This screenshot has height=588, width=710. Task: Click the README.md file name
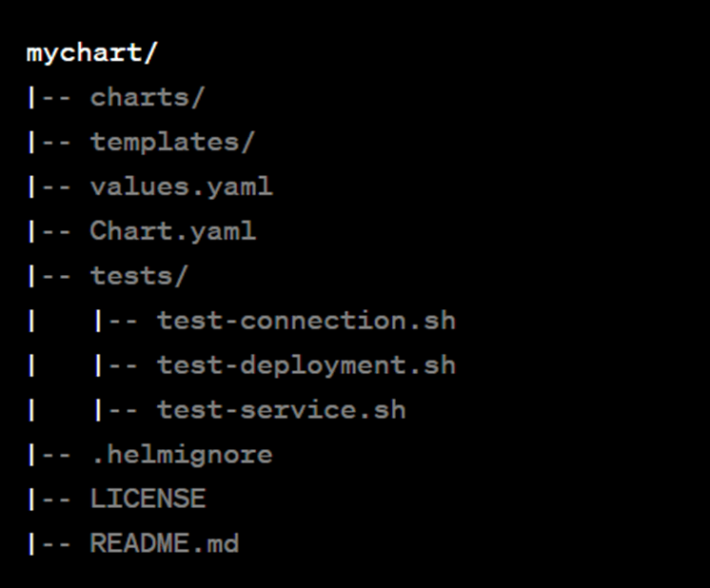pyautogui.click(x=165, y=543)
